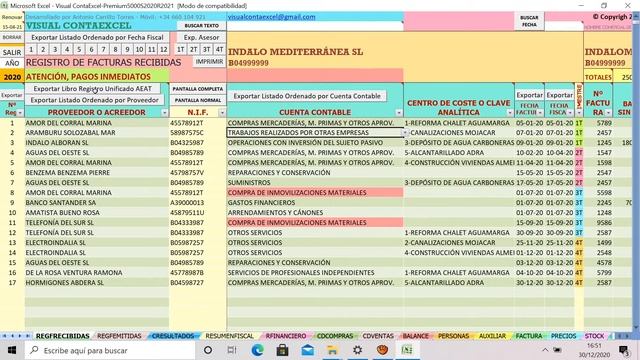640x360 pixels.
Task: Click the PANTALLA NORMAL button
Action: [198, 100]
